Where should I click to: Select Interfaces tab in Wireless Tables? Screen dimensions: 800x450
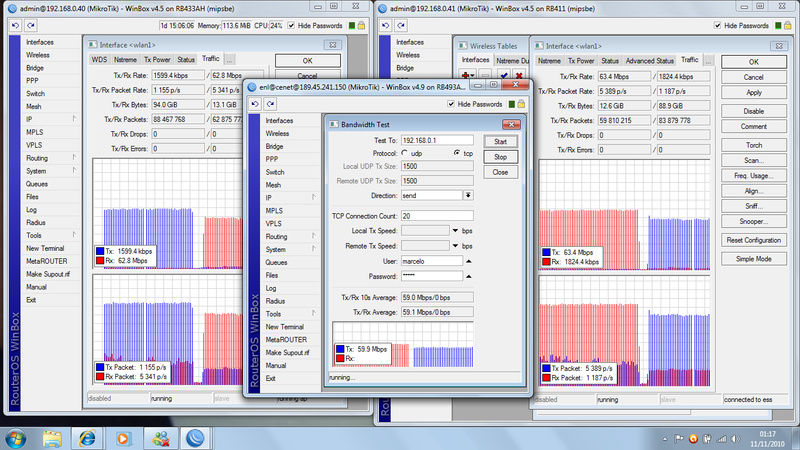476,60
